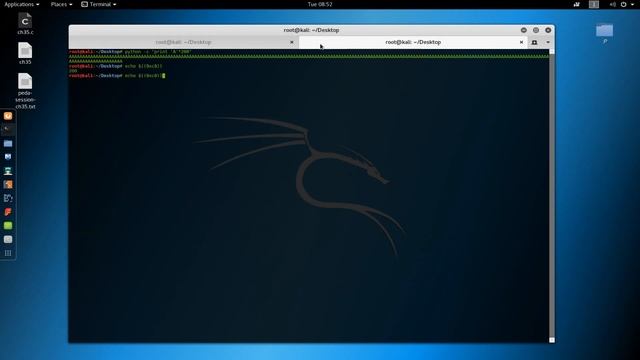Open the Places menu

(61, 4)
